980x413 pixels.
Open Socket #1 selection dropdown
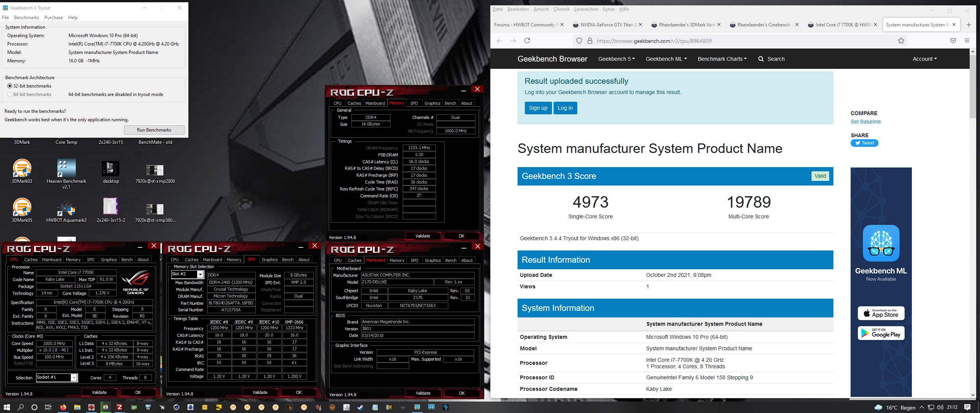74,377
